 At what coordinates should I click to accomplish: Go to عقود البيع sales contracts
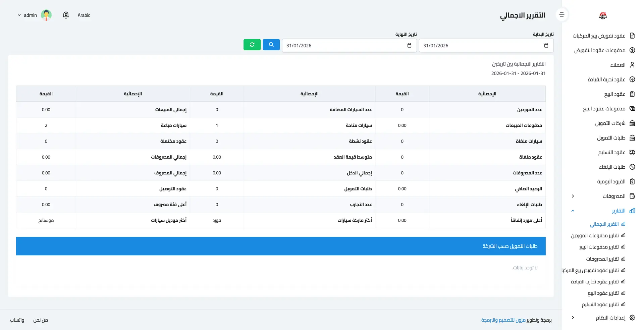click(x=614, y=94)
